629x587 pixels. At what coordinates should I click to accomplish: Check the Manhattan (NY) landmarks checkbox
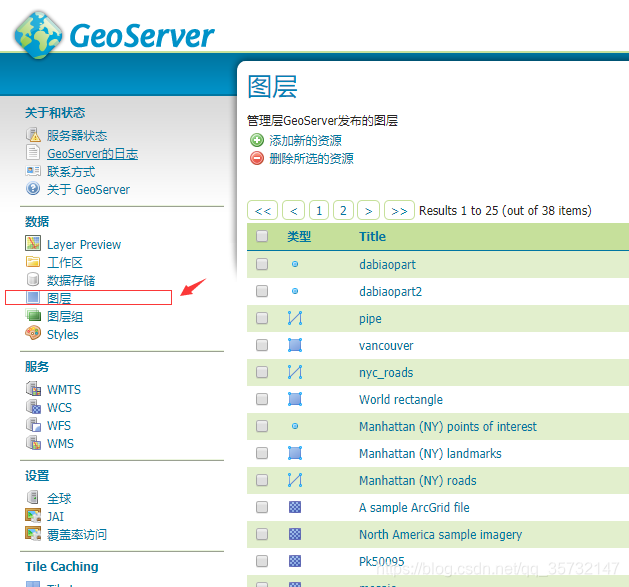[262, 453]
